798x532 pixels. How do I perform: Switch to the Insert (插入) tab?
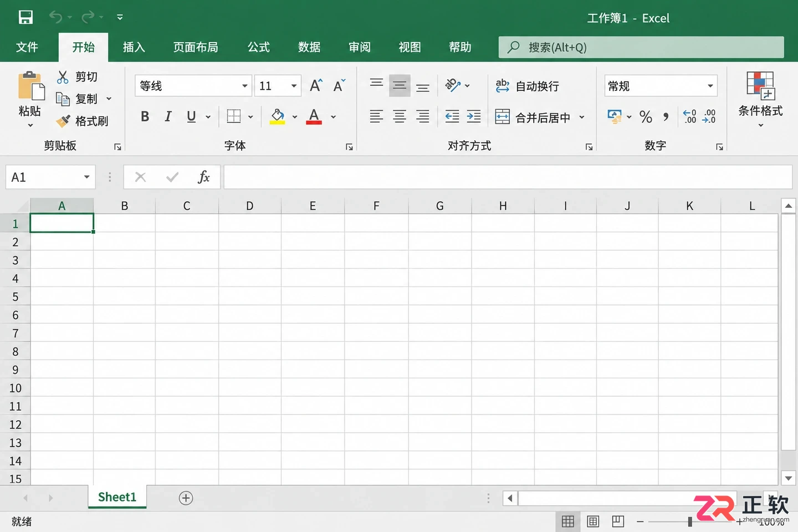[x=134, y=47]
